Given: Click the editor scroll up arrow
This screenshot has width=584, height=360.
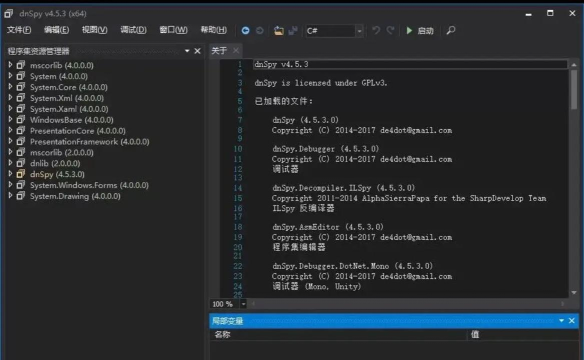Looking at the screenshot, I should (574, 65).
